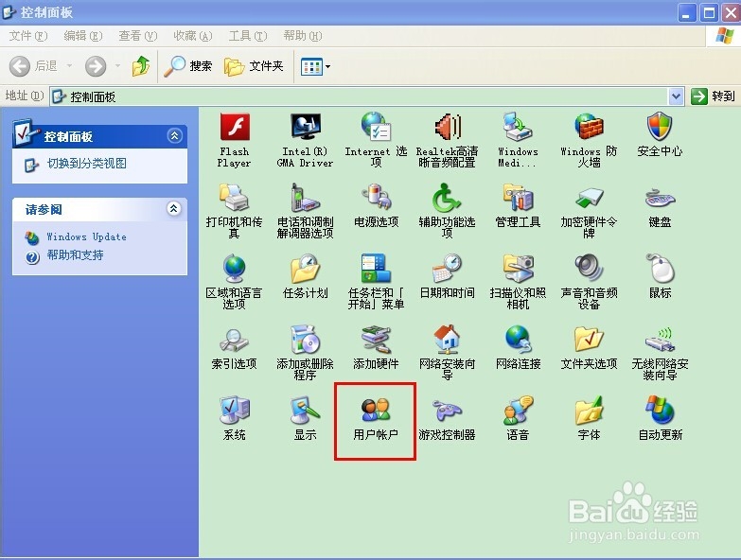Open 系统 icon

point(235,419)
